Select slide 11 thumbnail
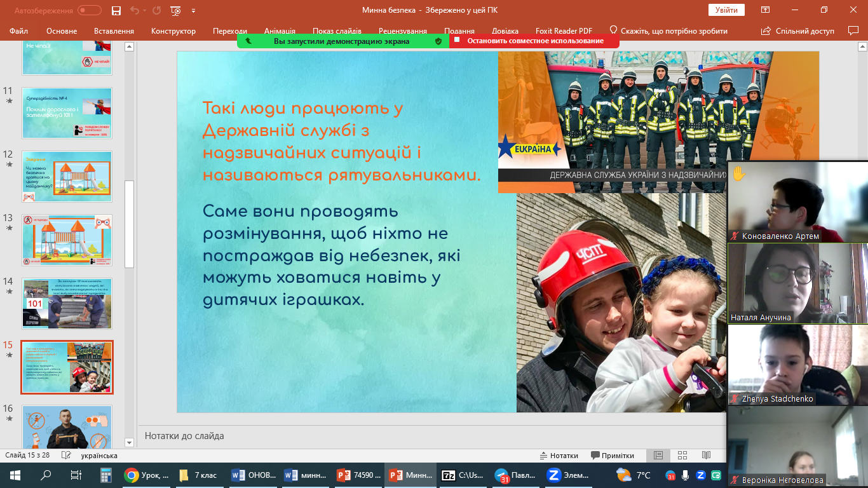Viewport: 868px width, 488px height. pos(67,113)
